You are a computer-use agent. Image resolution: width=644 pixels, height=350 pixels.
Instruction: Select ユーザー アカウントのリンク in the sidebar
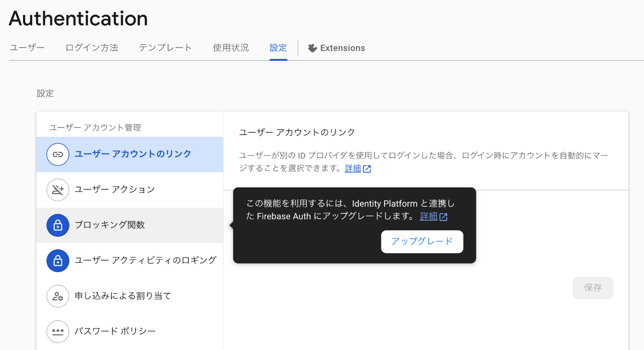point(130,154)
